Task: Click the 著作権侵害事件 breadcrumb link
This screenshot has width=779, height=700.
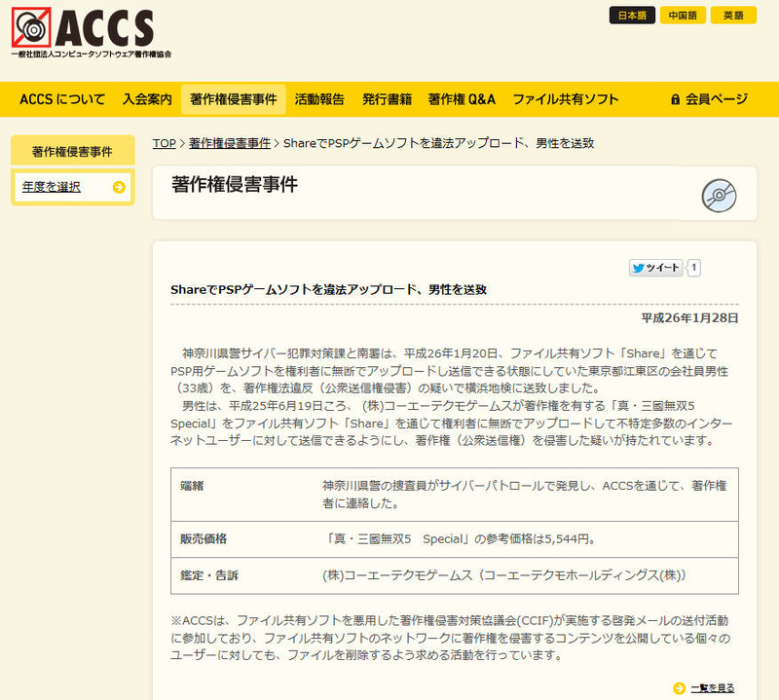Action: (x=230, y=143)
